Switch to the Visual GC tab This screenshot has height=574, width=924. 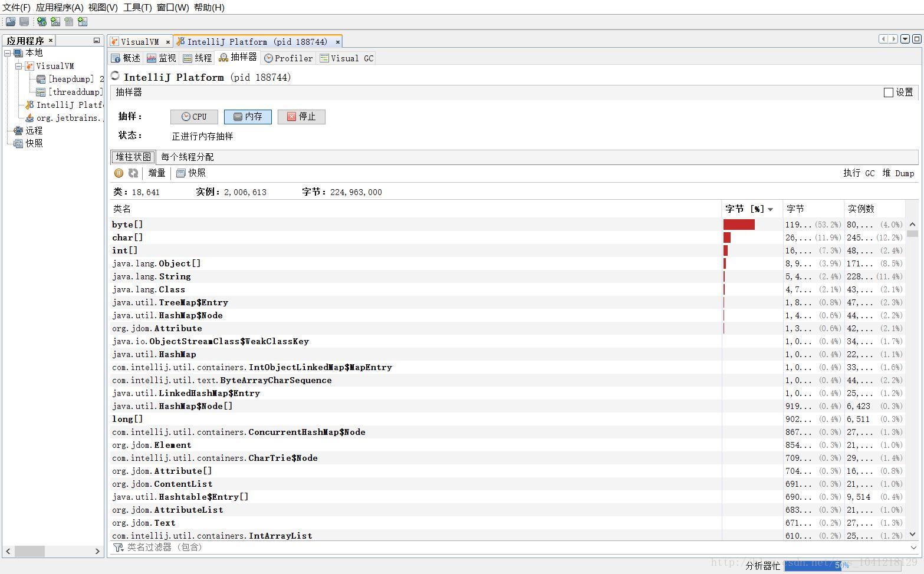coord(347,58)
